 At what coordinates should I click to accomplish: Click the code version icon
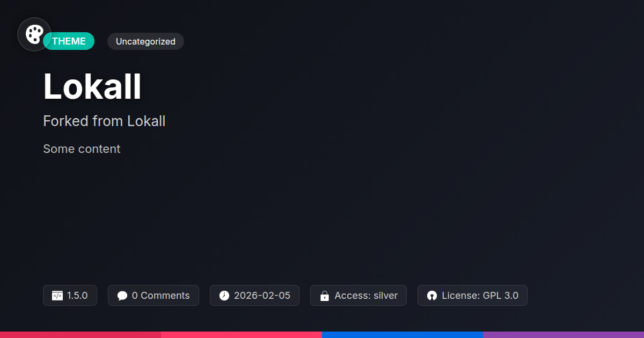click(x=57, y=296)
